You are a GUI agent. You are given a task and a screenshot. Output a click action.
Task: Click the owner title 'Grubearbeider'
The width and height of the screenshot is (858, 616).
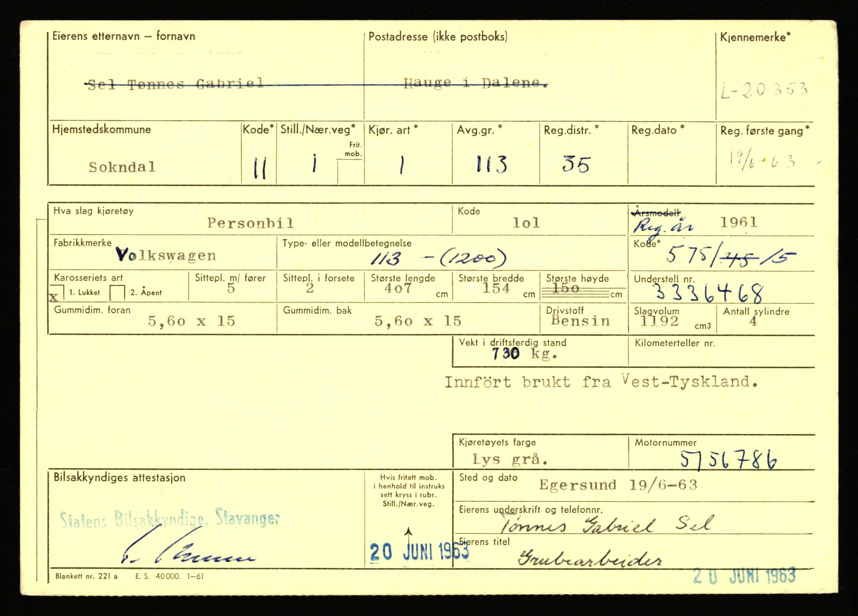[x=590, y=559]
